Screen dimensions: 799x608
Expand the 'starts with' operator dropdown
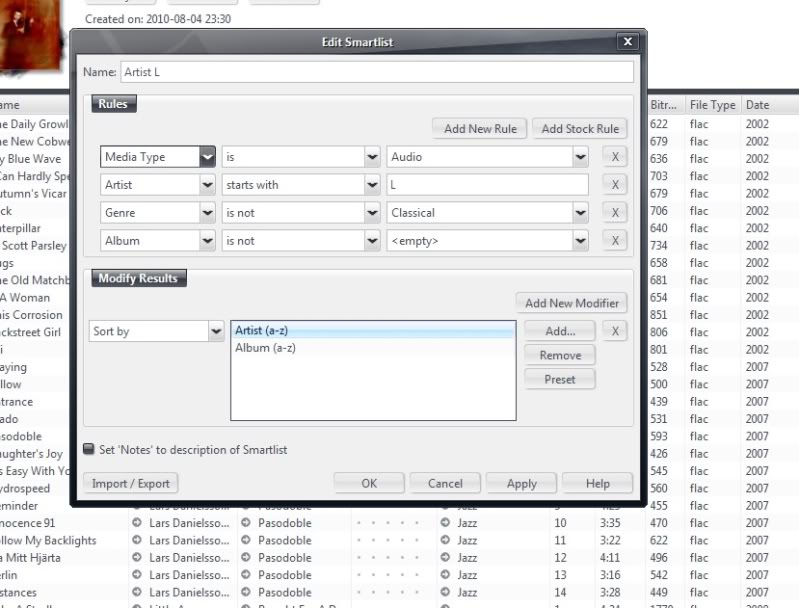pyautogui.click(x=372, y=184)
